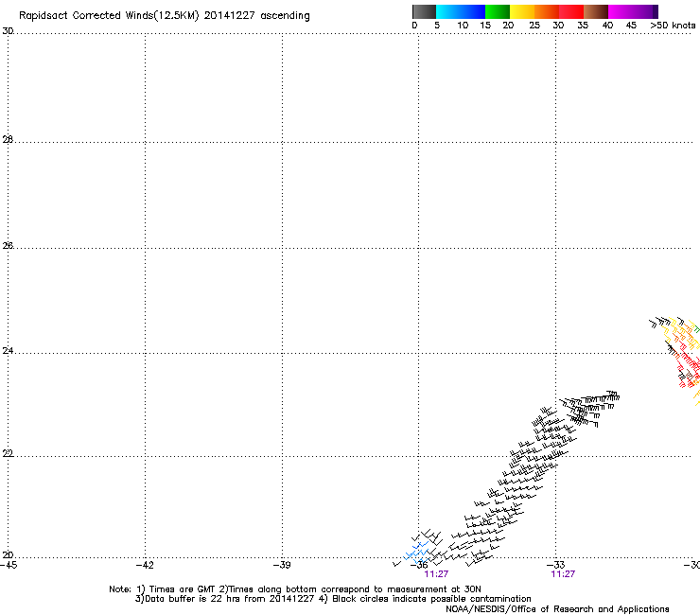Image resolution: width=700 pixels, height=615 pixels.
Task: Click the 'Note: 1) Times are GMT' line
Action: [295, 589]
